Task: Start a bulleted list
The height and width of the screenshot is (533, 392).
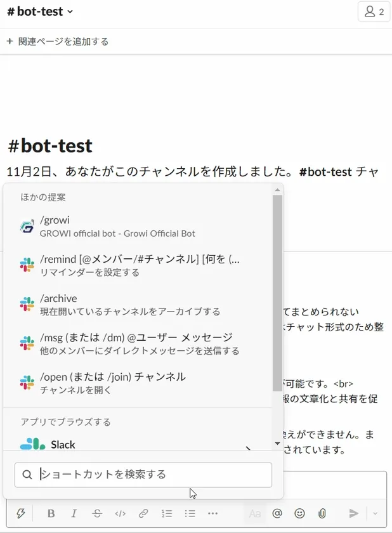Action: [190, 513]
